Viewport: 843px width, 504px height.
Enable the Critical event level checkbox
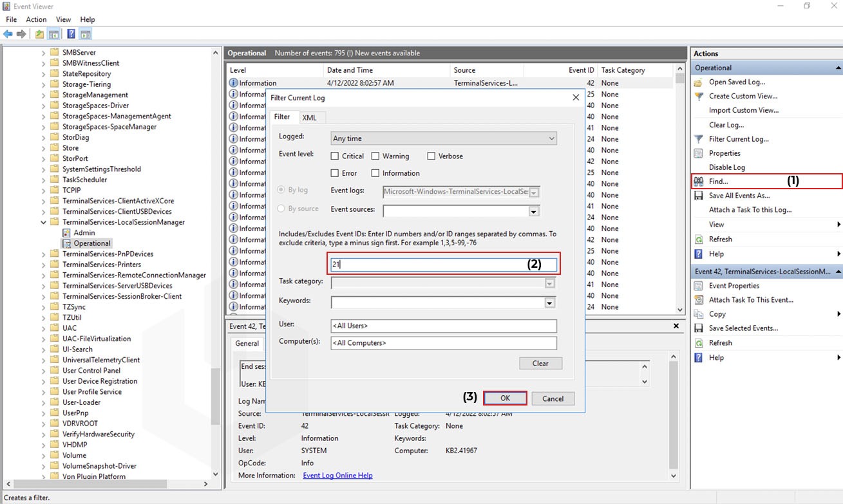tap(334, 156)
